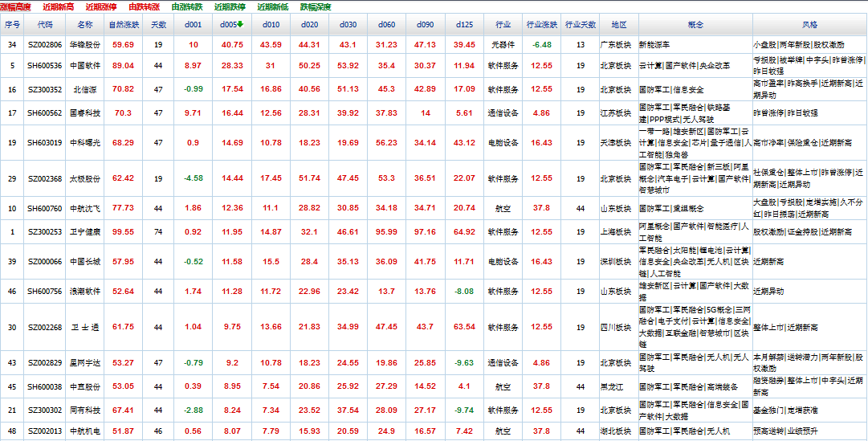This screenshot has width=868, height=441.
Task: Sort by the d125 column header
Action: [464, 25]
